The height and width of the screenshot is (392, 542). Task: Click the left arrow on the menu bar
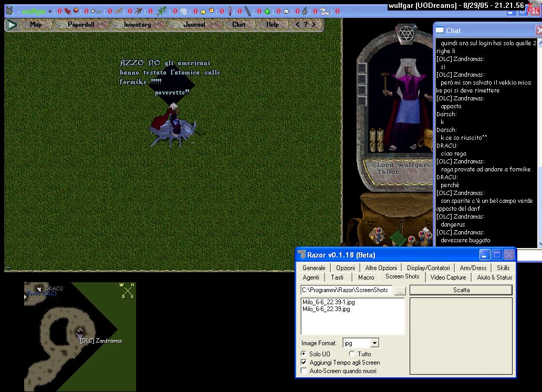pyautogui.click(x=298, y=25)
